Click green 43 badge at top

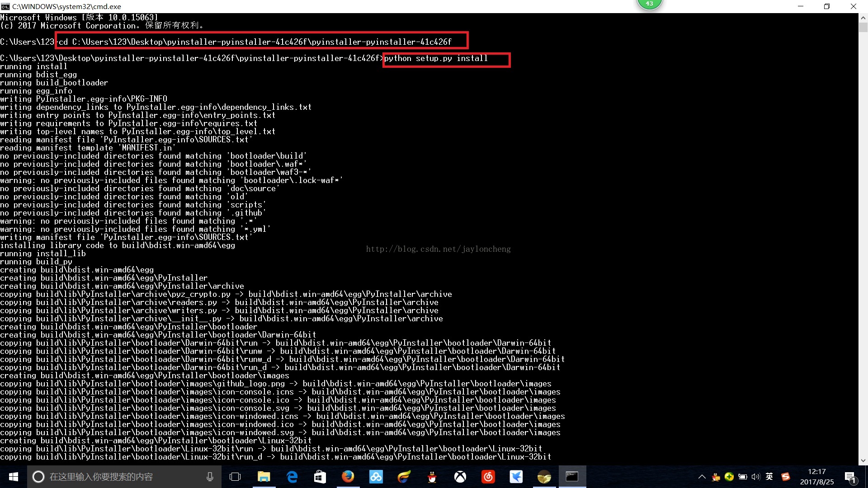(x=649, y=4)
